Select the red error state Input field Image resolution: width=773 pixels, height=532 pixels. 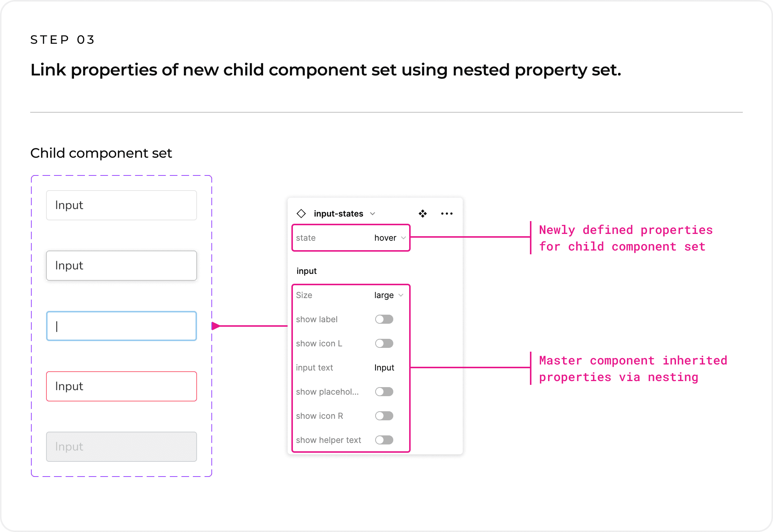click(x=122, y=386)
